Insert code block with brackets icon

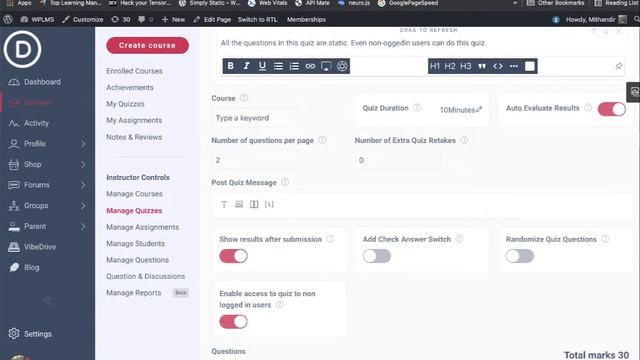[x=498, y=66]
